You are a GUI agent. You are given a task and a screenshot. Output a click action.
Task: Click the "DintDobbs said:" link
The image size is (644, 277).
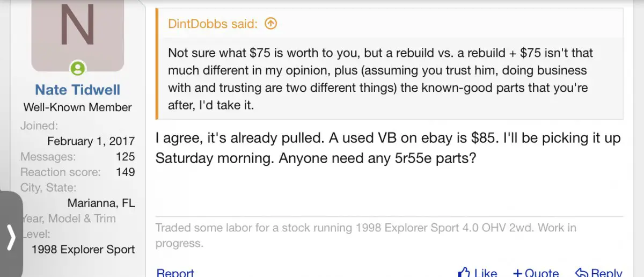click(213, 24)
